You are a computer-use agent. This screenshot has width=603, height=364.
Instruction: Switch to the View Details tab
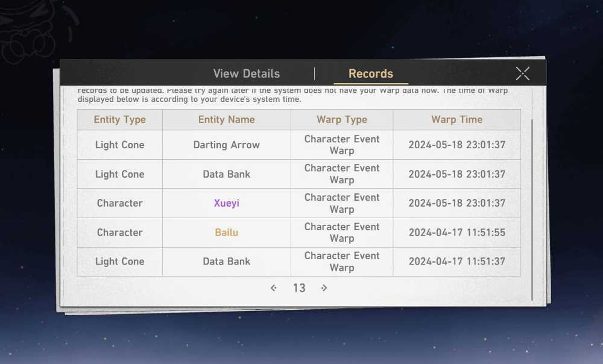247,74
